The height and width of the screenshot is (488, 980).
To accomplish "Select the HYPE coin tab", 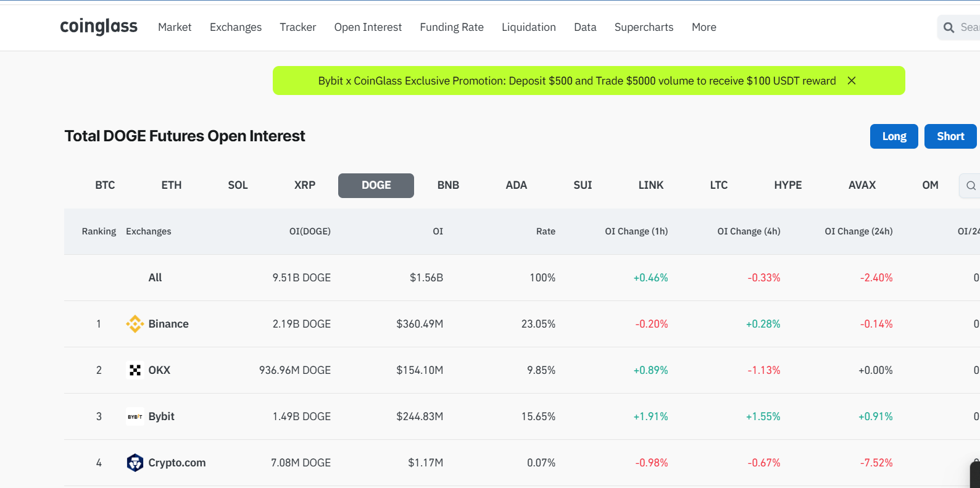I will [x=788, y=185].
